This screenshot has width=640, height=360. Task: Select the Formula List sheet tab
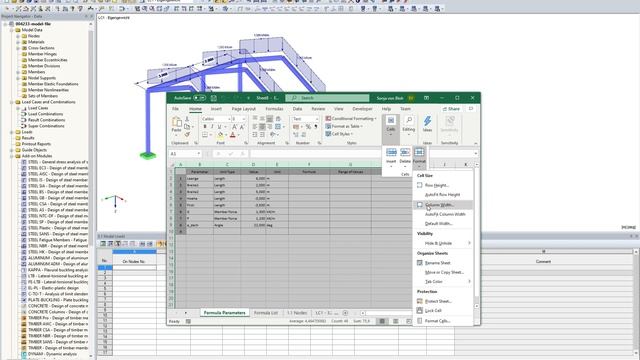[266, 313]
